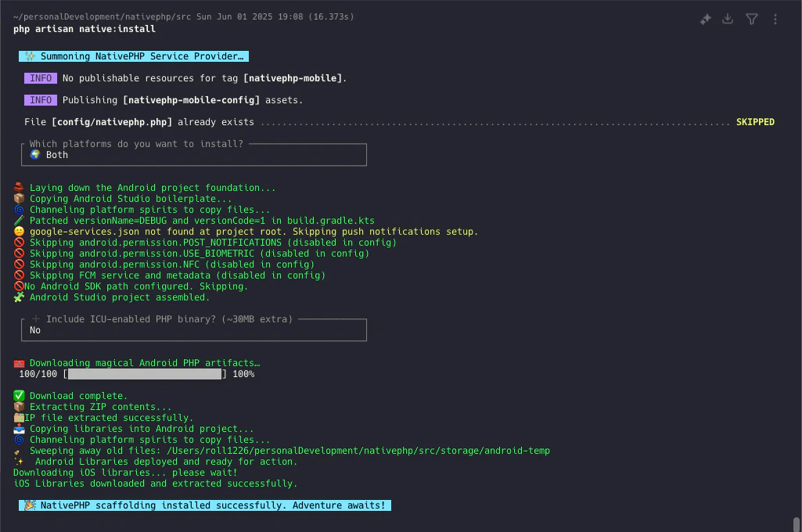Screen dimensions: 802x532
Task: Click 'iOS Libraries downloaded and extracted successfully.' line
Action: point(156,483)
